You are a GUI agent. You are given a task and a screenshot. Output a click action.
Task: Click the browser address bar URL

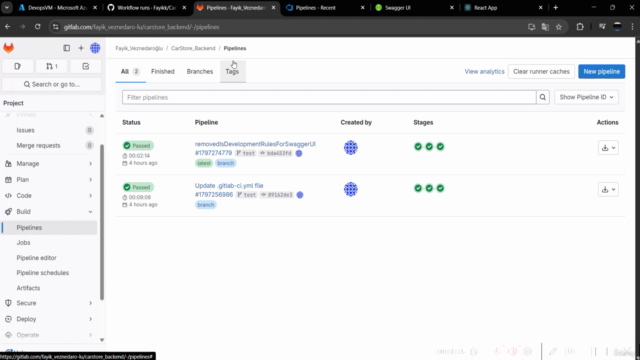pos(142,27)
